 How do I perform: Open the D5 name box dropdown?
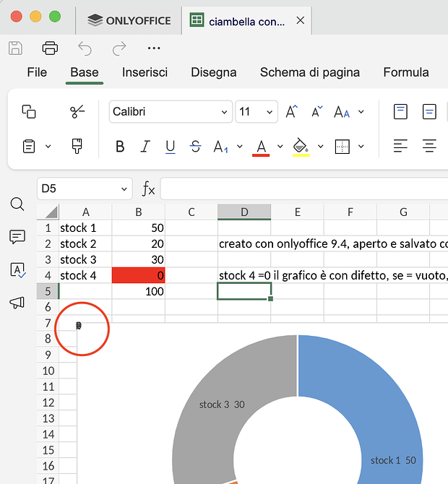point(124,189)
